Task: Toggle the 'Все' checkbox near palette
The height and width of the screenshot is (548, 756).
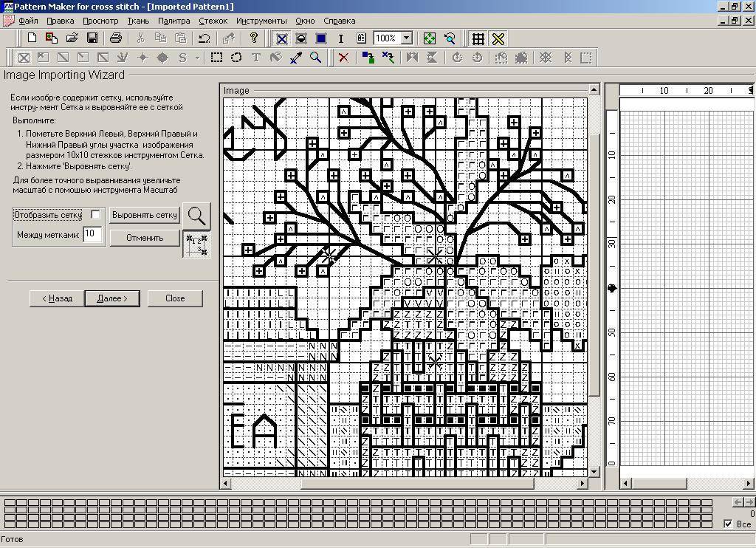Action: click(728, 524)
